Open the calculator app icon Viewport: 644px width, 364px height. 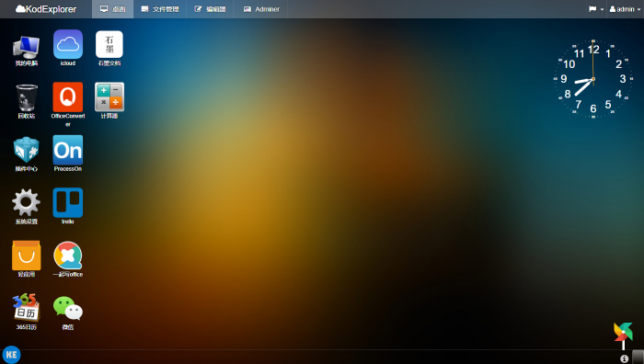(x=109, y=97)
